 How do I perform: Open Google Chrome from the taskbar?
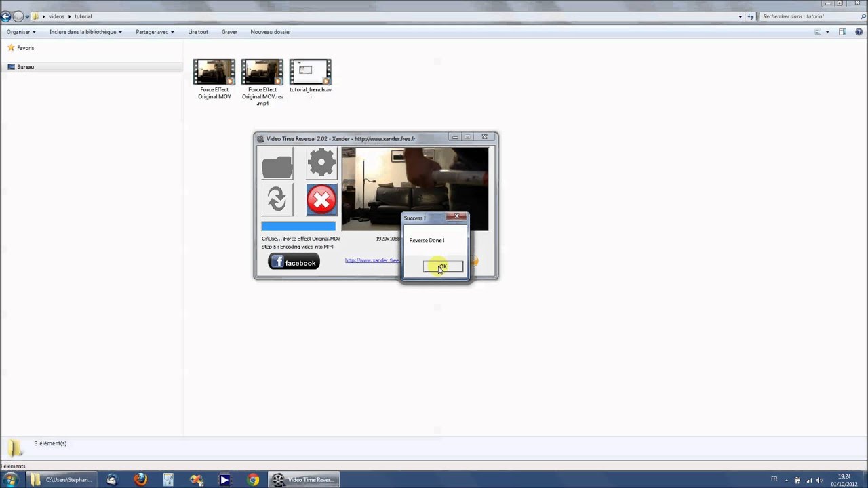(x=253, y=480)
